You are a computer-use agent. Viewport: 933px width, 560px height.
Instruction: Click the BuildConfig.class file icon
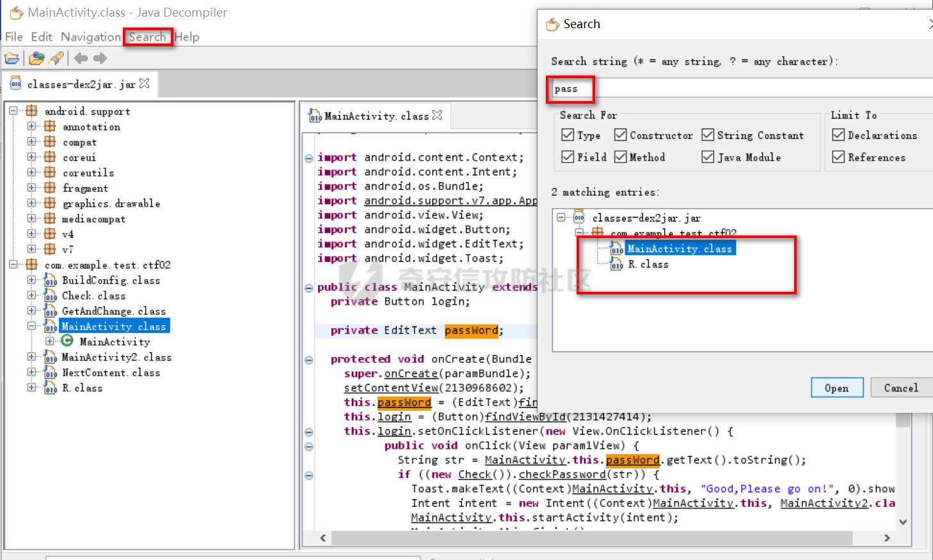(51, 280)
